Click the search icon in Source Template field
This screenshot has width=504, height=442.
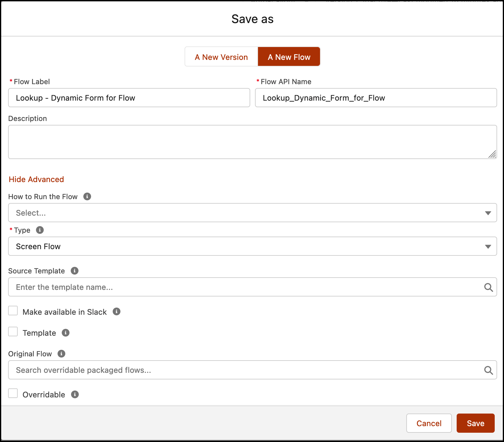(x=488, y=287)
